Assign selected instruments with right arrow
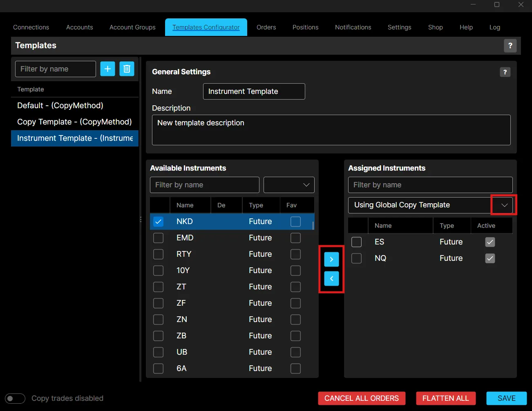This screenshot has height=411, width=532. (331, 259)
